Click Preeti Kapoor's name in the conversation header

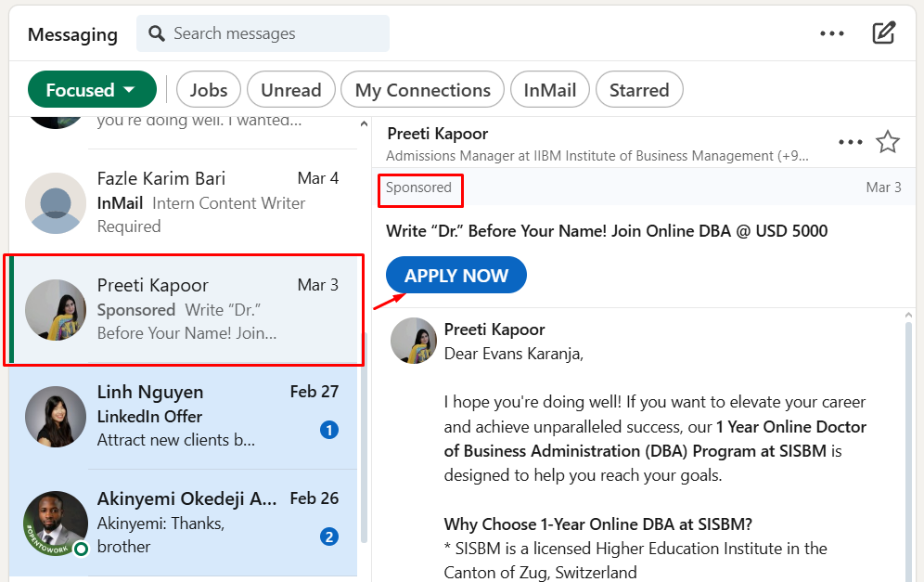pos(437,134)
